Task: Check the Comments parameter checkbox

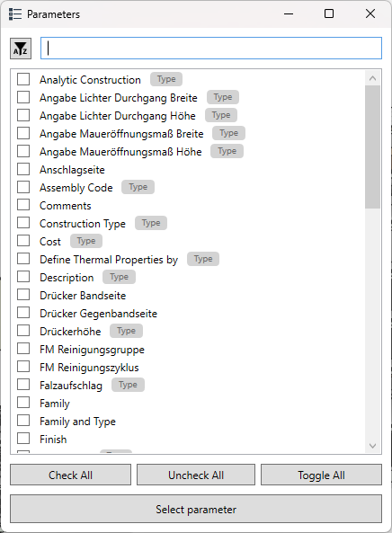Action: coord(23,205)
